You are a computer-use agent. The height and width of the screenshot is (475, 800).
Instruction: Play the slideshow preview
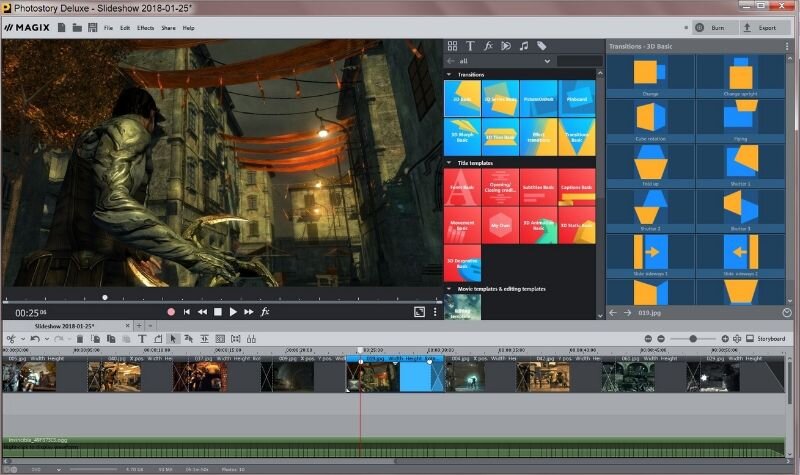(233, 312)
